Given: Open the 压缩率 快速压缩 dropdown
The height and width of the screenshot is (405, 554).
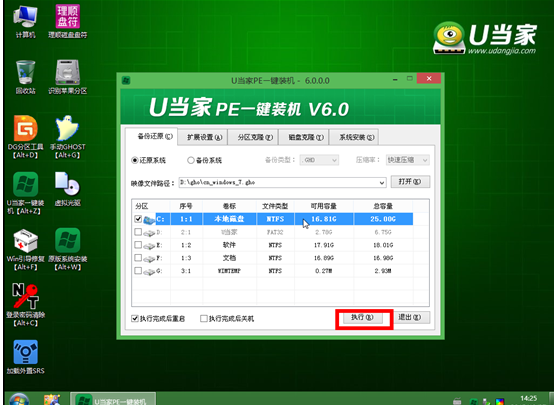Looking at the screenshot, I should tap(407, 160).
